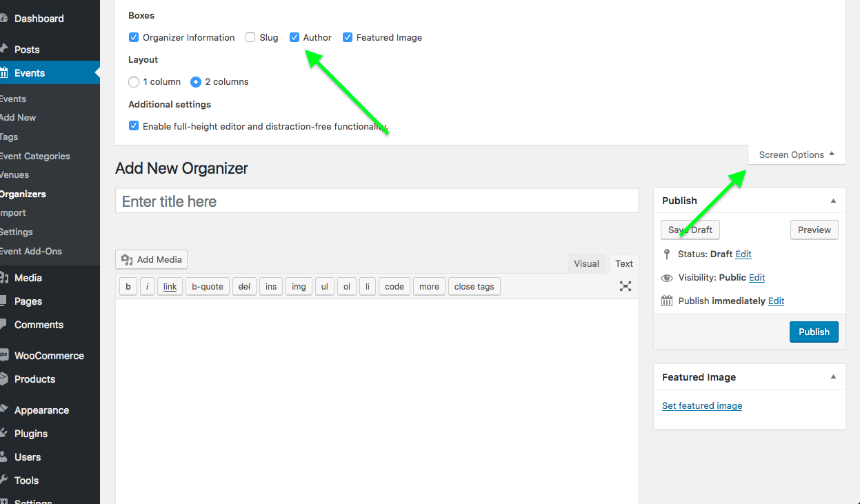860x504 pixels.
Task: Open Plugins via its sidebar icon
Action: (x=4, y=434)
